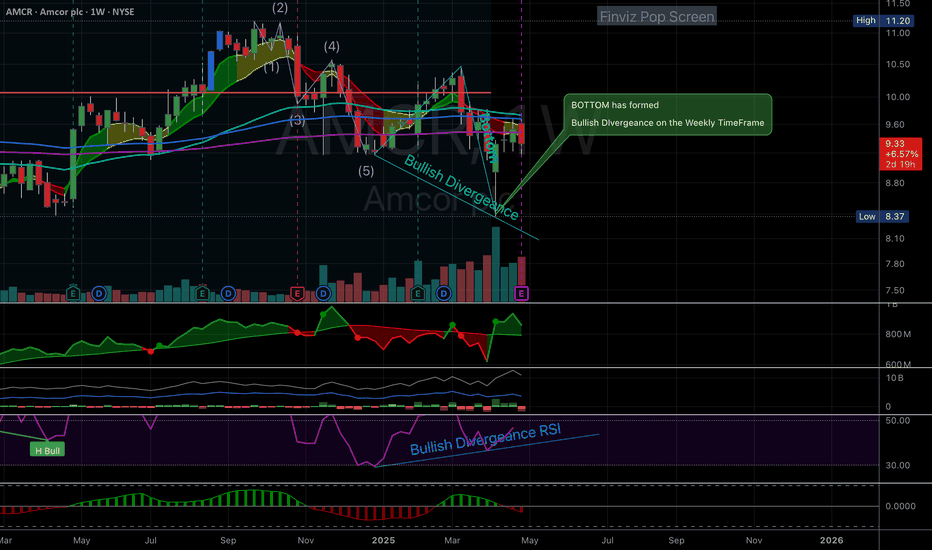Select the vertical Bottom text annotation

point(487,137)
